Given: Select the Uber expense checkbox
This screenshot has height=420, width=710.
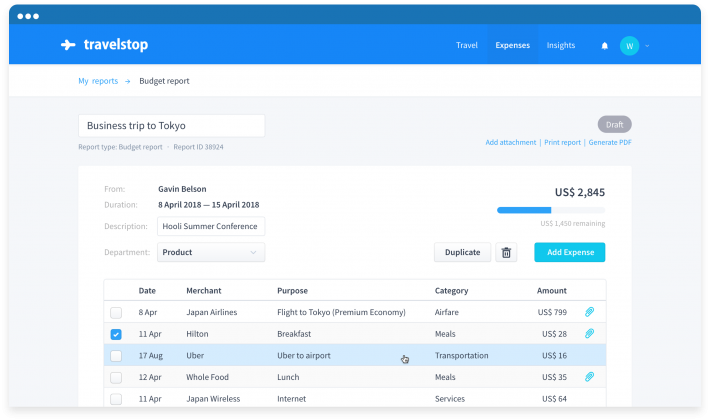Looking at the screenshot, I should coord(116,356).
